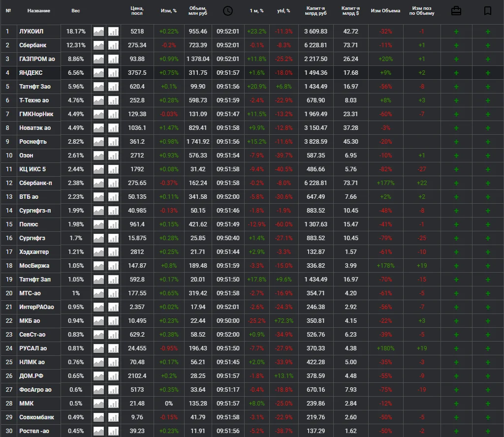Select the ЛУКОИЛ weight 18.17%
This screenshot has height=437, width=504.
pyautogui.click(x=76, y=31)
